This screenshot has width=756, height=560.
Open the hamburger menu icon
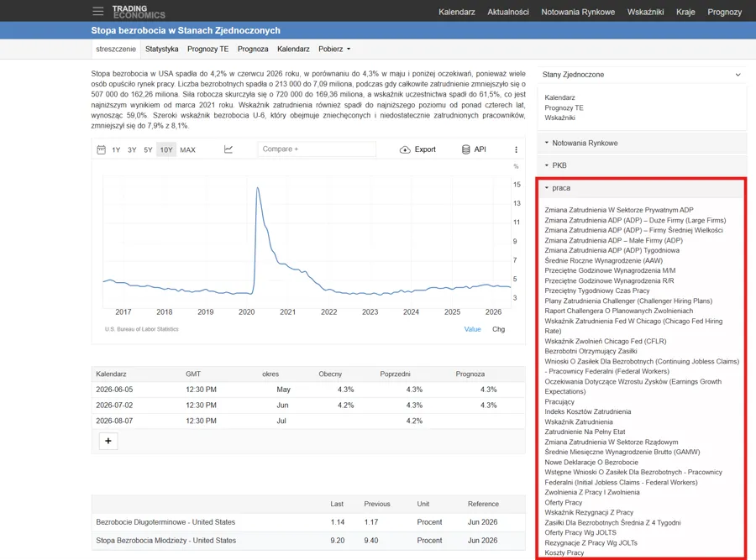98,11
